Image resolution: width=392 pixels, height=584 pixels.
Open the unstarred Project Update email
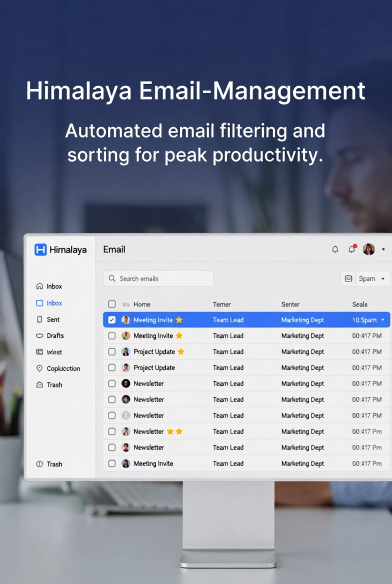tap(154, 367)
